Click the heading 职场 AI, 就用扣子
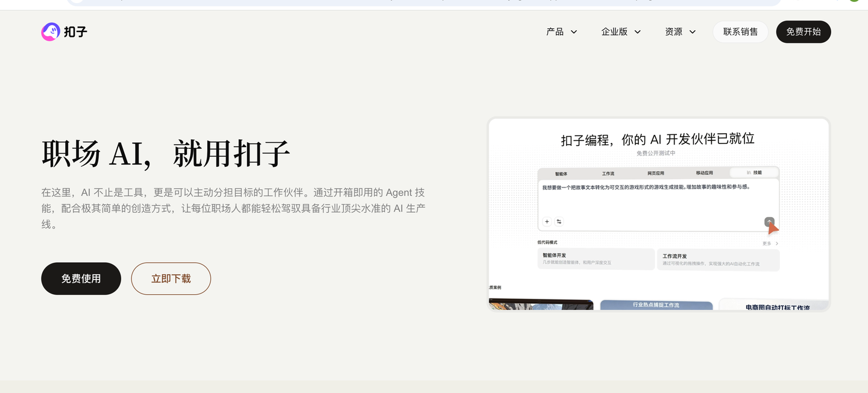The image size is (868, 393). tap(166, 153)
